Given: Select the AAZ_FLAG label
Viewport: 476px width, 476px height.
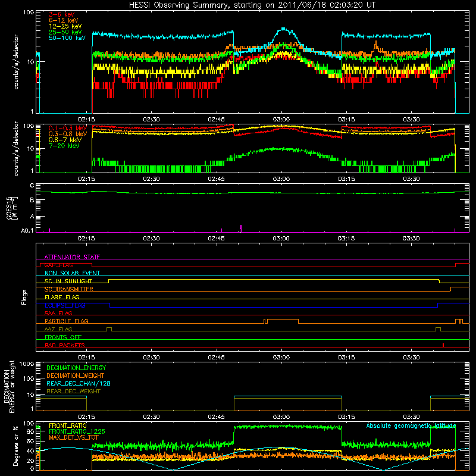Looking at the screenshot, I should (58, 329).
